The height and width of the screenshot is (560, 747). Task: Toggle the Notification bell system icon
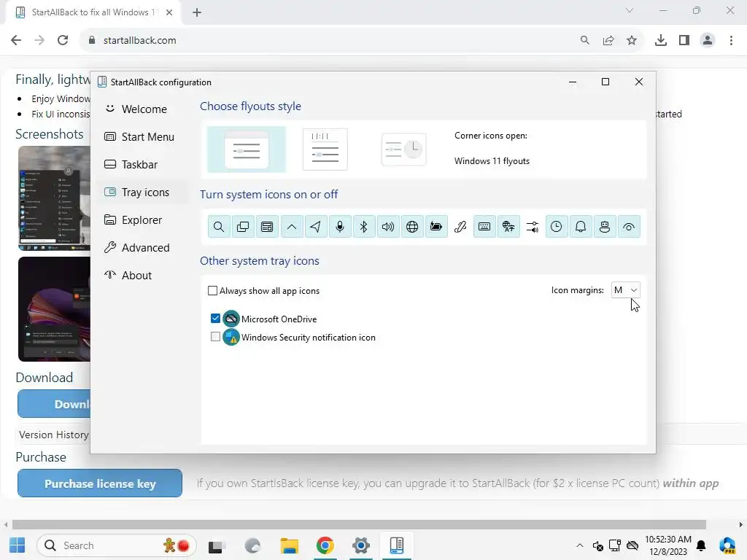coord(581,227)
